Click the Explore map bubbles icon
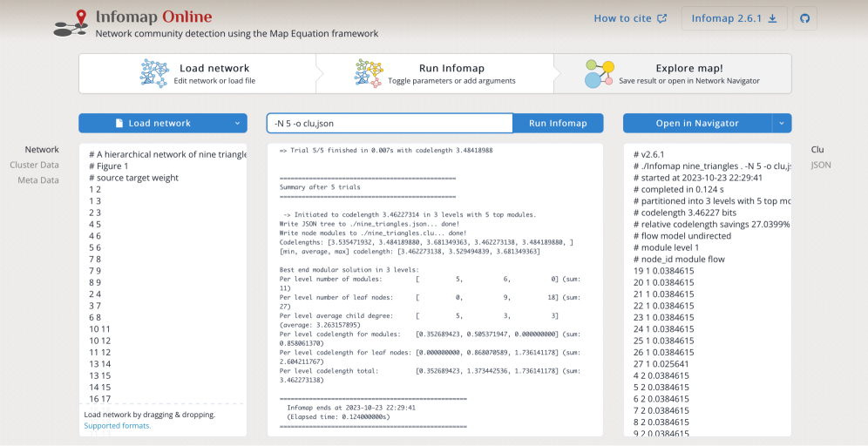This screenshot has width=868, height=446. pos(599,74)
